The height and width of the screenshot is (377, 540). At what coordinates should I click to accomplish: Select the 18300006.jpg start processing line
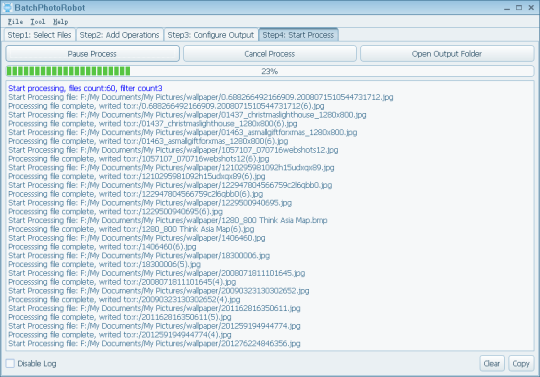(139, 255)
